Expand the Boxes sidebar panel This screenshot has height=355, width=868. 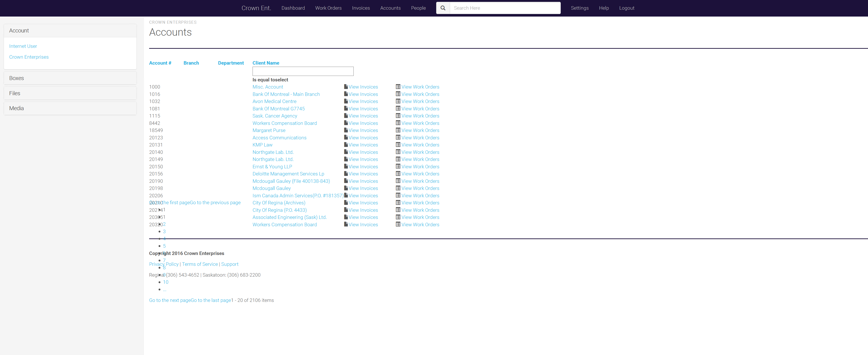pyautogui.click(x=17, y=78)
